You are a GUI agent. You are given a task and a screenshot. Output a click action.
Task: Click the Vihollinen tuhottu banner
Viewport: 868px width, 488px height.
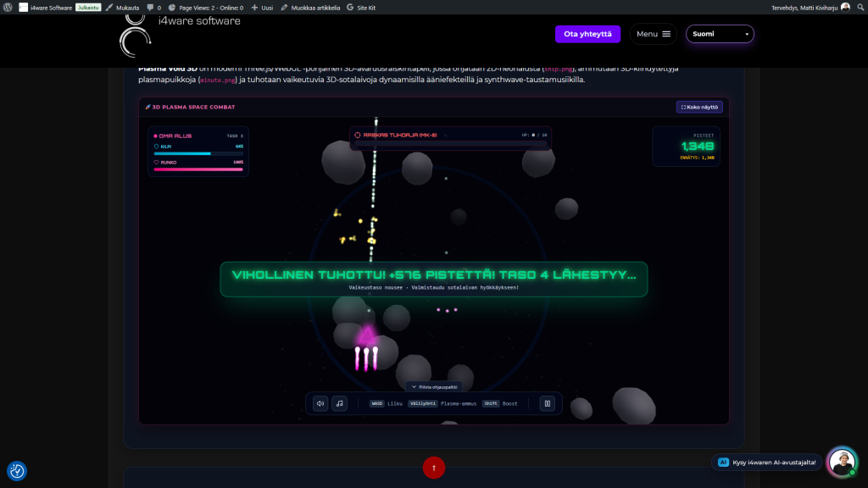[x=434, y=280]
